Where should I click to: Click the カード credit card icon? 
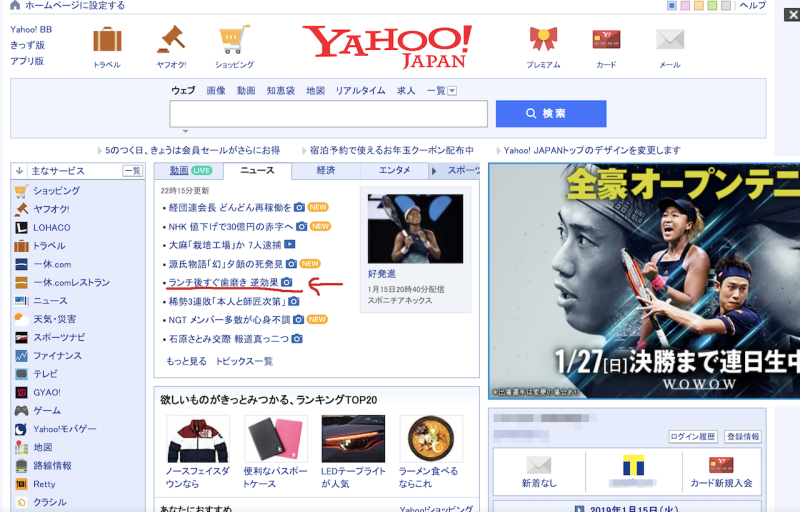click(606, 40)
